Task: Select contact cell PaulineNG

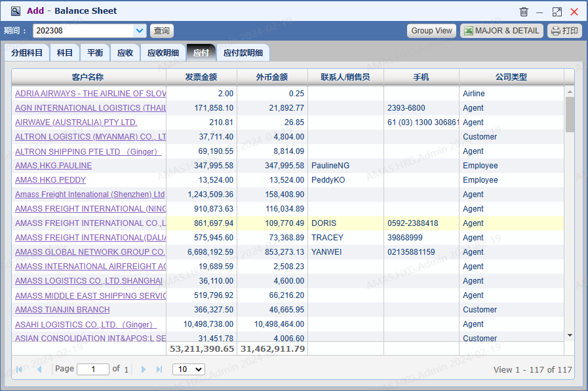Action: 345,166
